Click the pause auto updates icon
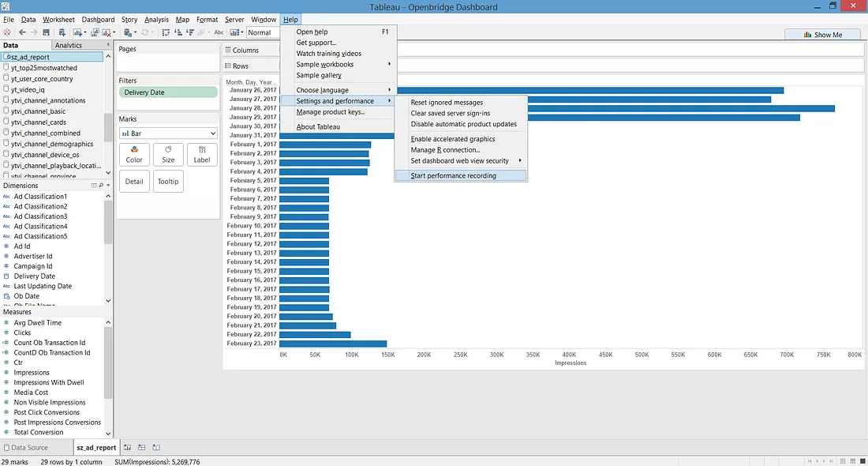 tap(128, 32)
